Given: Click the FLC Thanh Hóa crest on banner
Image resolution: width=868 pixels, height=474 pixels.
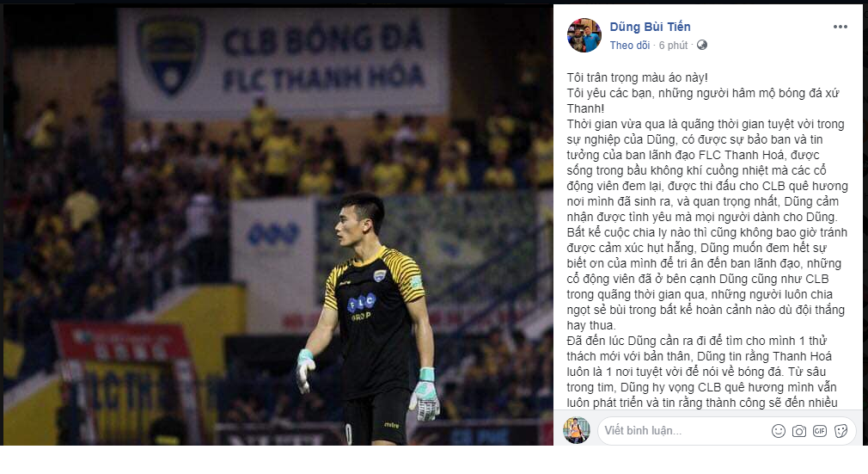Looking at the screenshot, I should [x=171, y=55].
